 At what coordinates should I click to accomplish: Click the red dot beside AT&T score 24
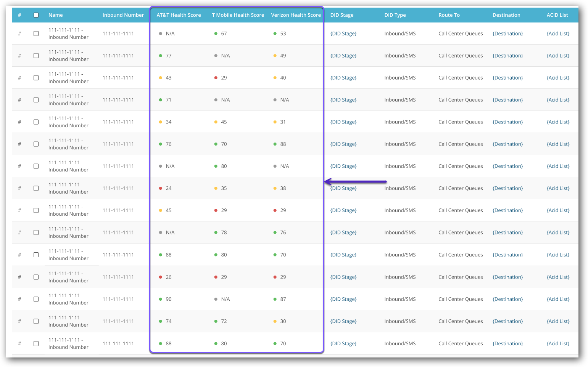tap(160, 188)
